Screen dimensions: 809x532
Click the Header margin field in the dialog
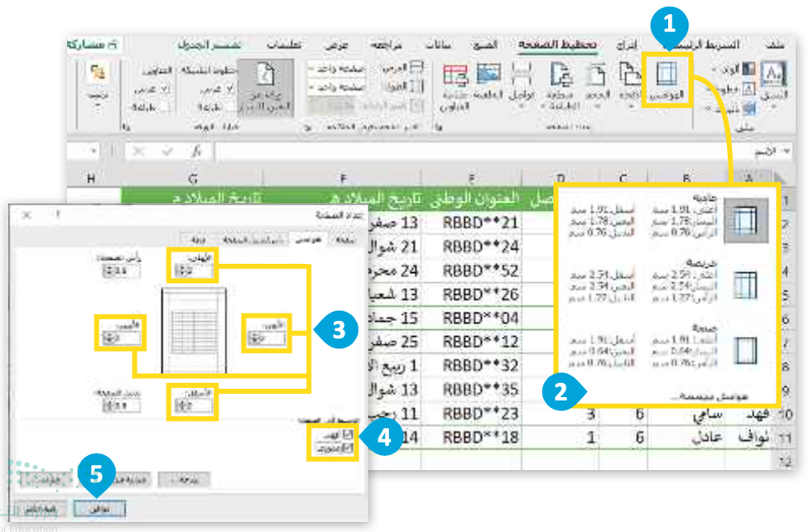(121, 271)
